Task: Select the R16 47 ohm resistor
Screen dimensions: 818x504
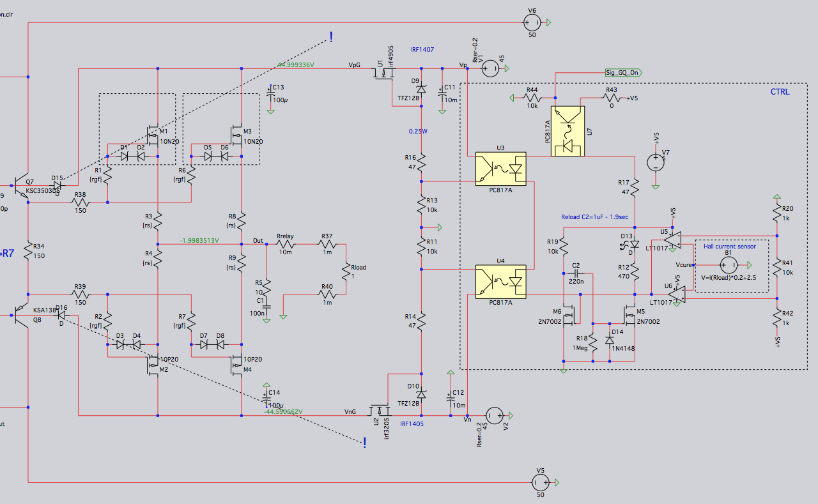Action: [421, 164]
